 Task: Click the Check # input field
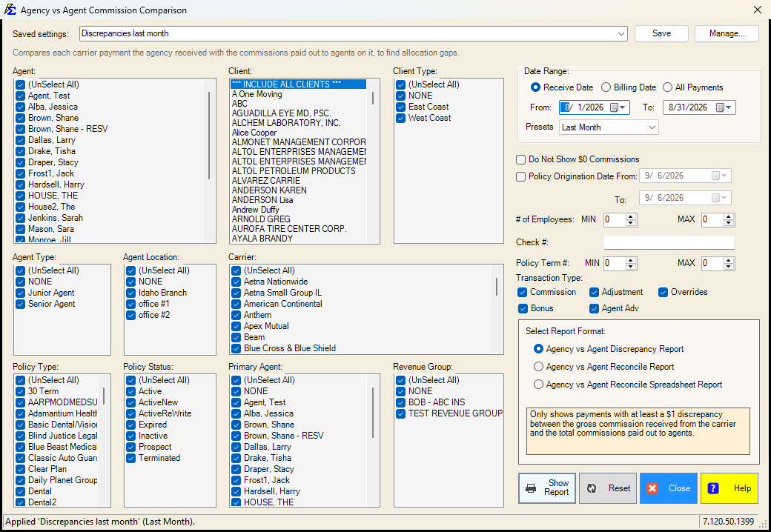669,242
